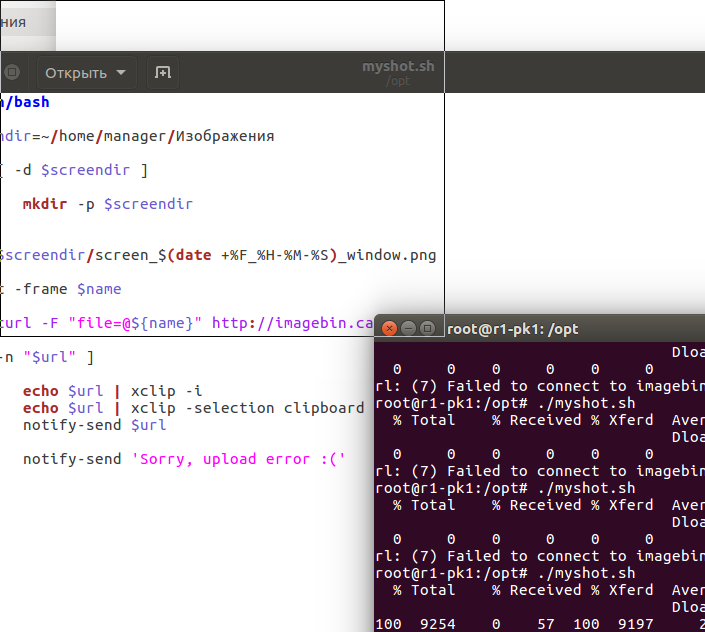Click the -n "$url" condition line
Screen dimensions: 705x632
coord(47,357)
